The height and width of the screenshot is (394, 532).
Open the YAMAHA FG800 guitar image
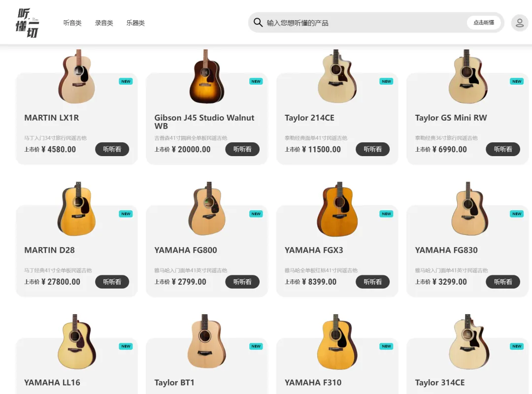(207, 209)
